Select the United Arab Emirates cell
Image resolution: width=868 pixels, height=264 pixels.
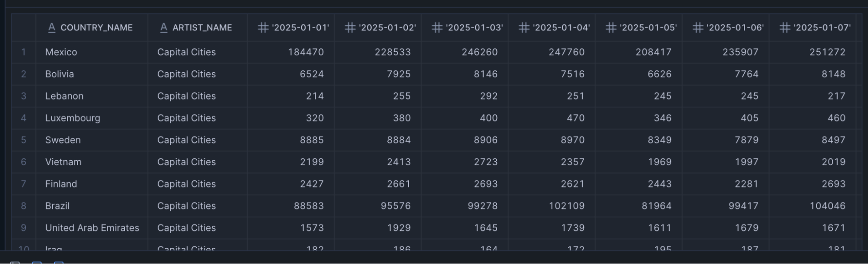point(92,228)
